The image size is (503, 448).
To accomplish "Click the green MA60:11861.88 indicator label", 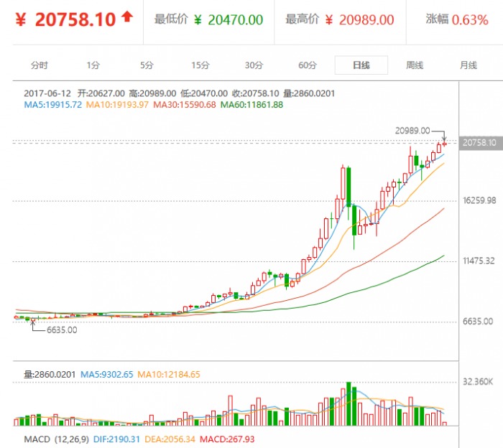I will point(251,105).
